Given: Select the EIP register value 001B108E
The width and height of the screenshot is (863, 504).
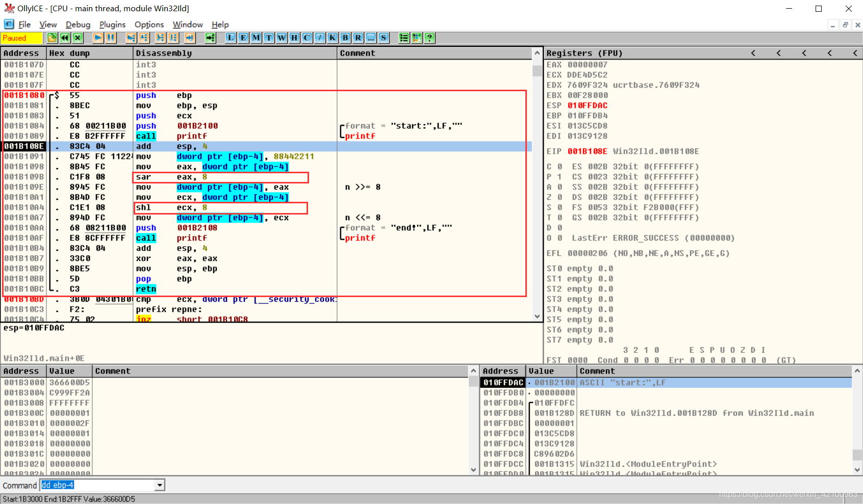Looking at the screenshot, I should point(588,151).
